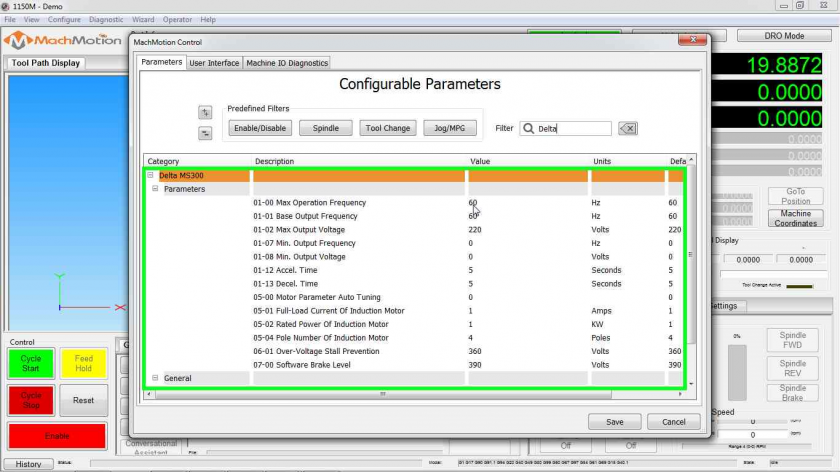Image resolution: width=840 pixels, height=472 pixels.
Task: Apply the Spindle predefined filter
Action: [x=326, y=128]
